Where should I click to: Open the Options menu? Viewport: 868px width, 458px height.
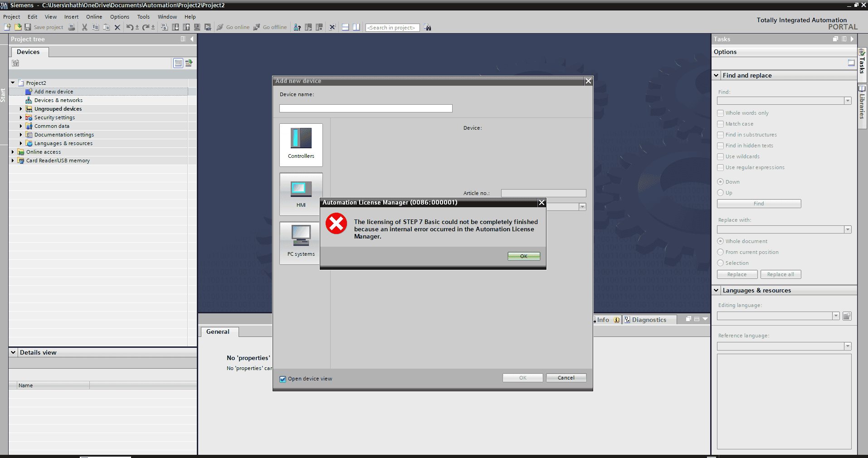click(119, 17)
